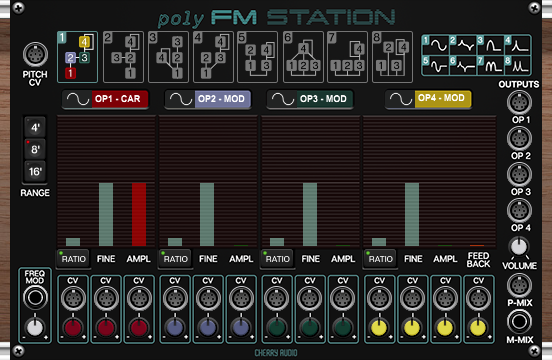Viewport: 552px width, 360px height.
Task: Choose waveform 8 in waveform selector
Action: click(518, 65)
